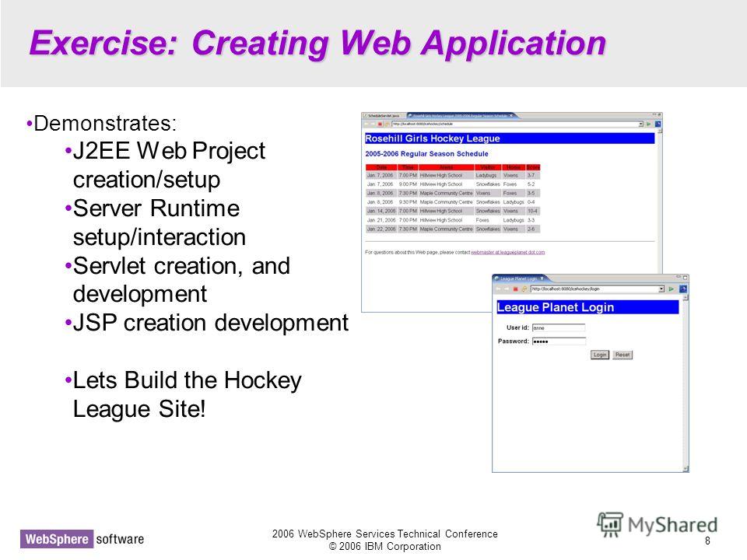Image resolution: width=747 pixels, height=560 pixels.
Task: Click the Arena column header
Action: point(447,167)
